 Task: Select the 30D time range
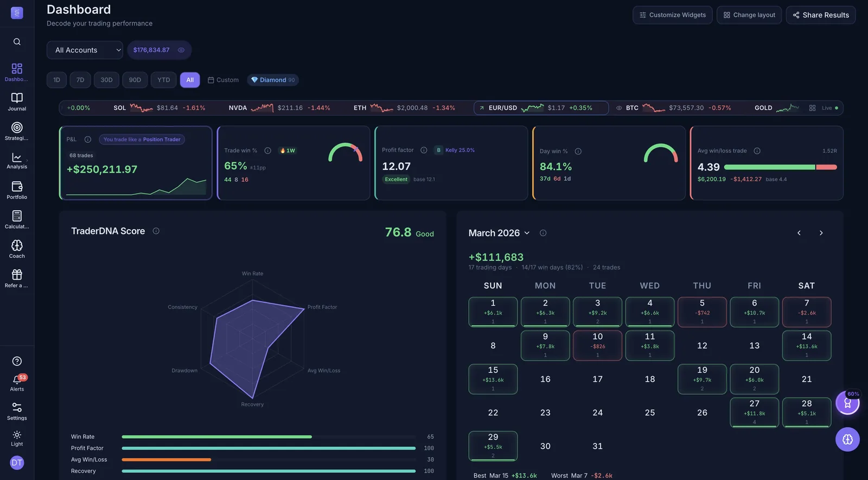[x=106, y=80]
